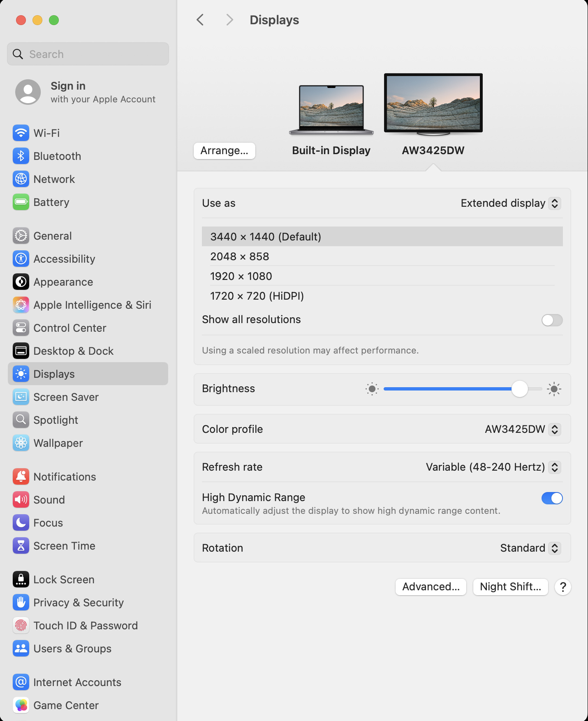
Task: Open Wi-Fi settings icon
Action: coord(21,133)
